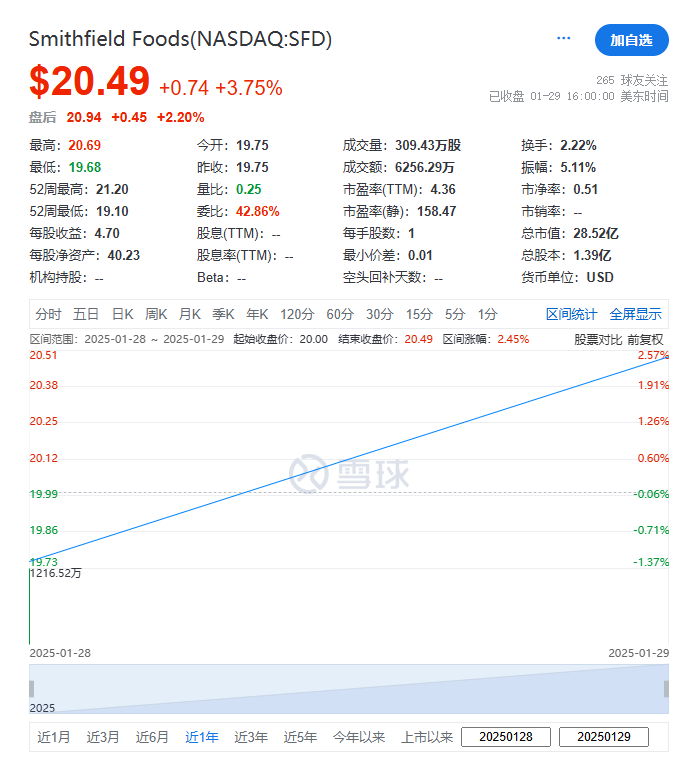Switch to the 60分 chart tab
The height and width of the screenshot is (760, 693).
[340, 315]
